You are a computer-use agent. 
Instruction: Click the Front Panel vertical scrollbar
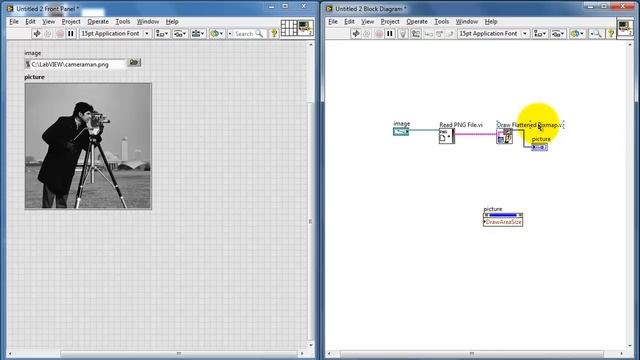tap(310, 221)
